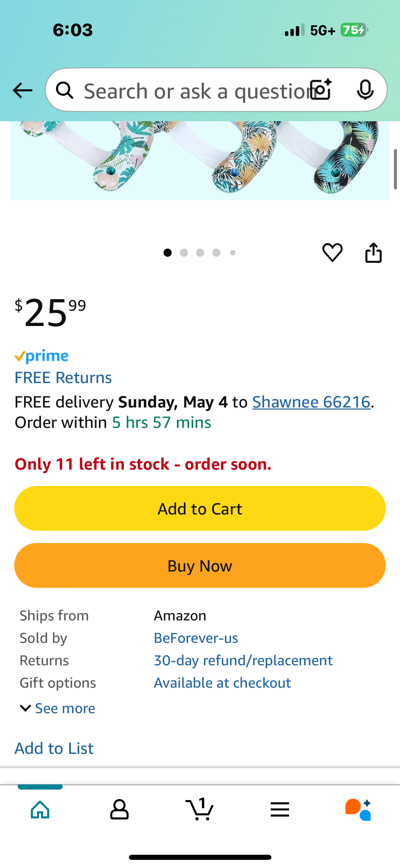Screen dimensions: 400x868
Task: Tap the microphone voice search icon
Action: pos(365,90)
